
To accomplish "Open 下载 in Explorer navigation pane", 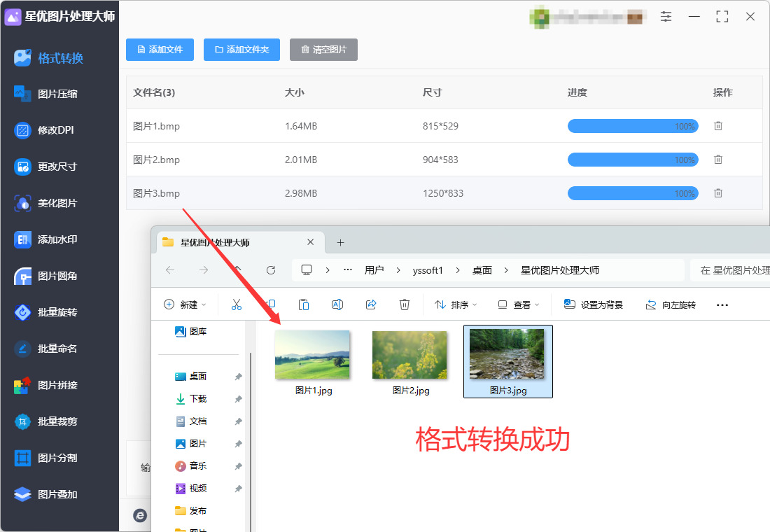I will (x=198, y=398).
